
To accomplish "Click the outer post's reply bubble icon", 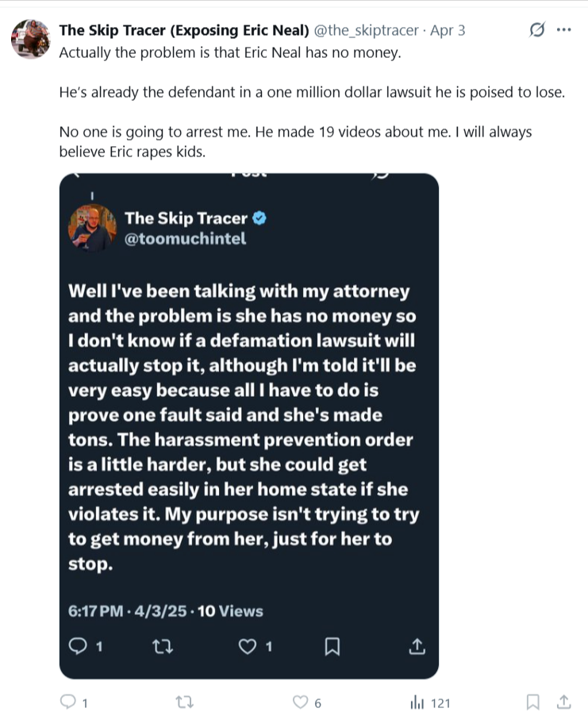I will (x=69, y=702).
